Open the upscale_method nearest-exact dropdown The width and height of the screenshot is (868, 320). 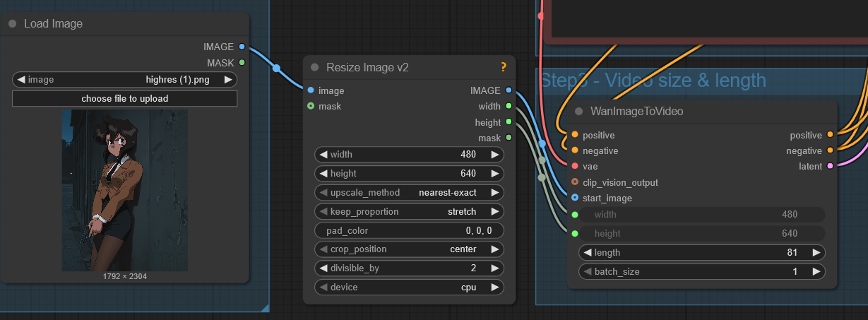point(408,192)
